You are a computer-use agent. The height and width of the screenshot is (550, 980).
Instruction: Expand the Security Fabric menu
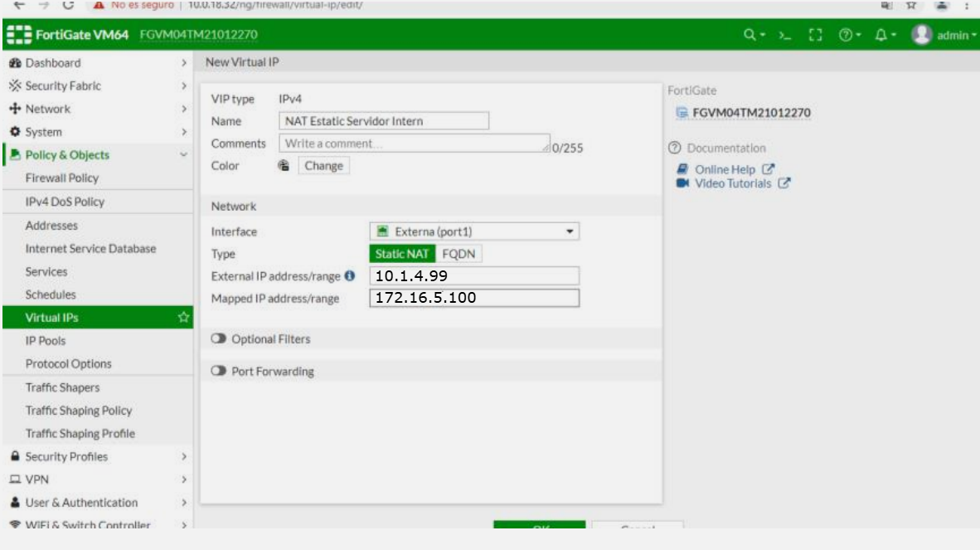(98, 85)
